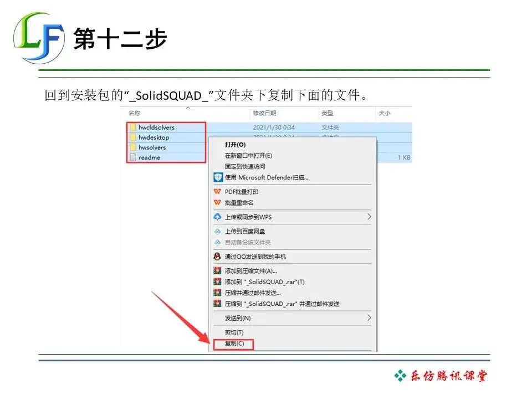
Task: Select PDF批量打印 menu entry
Action: pyautogui.click(x=242, y=192)
